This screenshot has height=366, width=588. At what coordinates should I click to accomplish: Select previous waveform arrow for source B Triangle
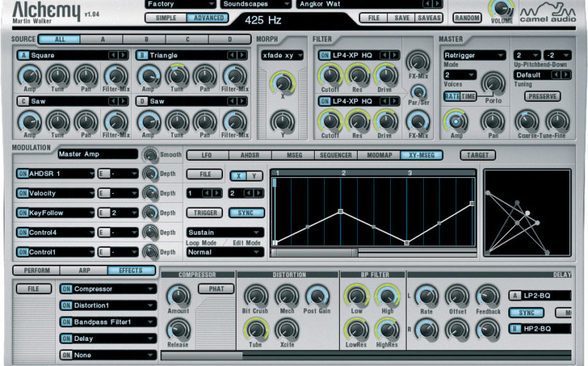pyautogui.click(x=232, y=55)
